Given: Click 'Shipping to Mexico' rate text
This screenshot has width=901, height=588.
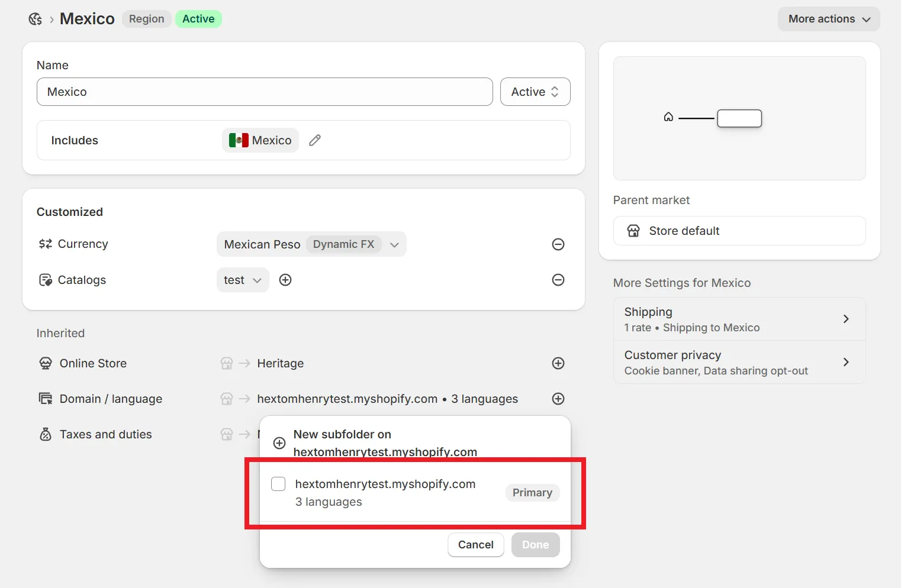Looking at the screenshot, I should (x=712, y=328).
